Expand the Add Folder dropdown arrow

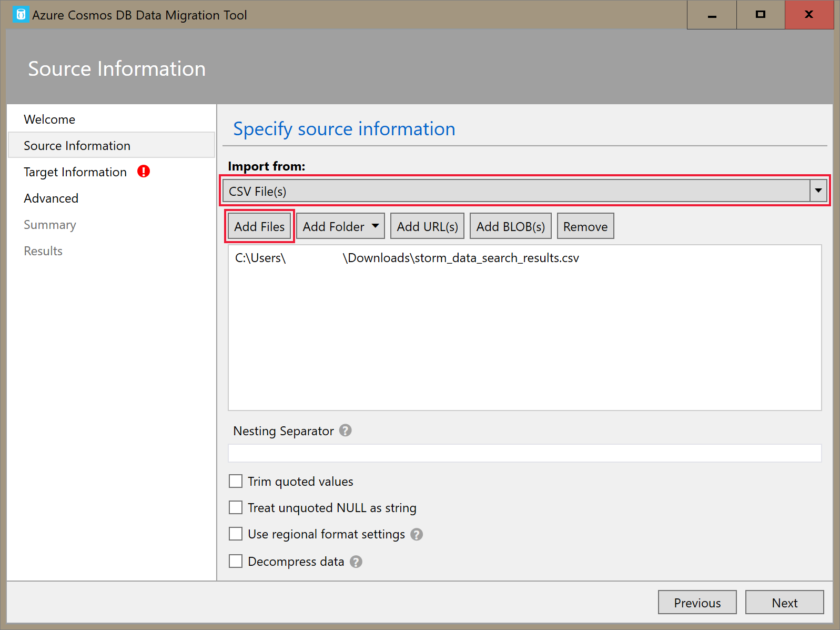click(375, 226)
